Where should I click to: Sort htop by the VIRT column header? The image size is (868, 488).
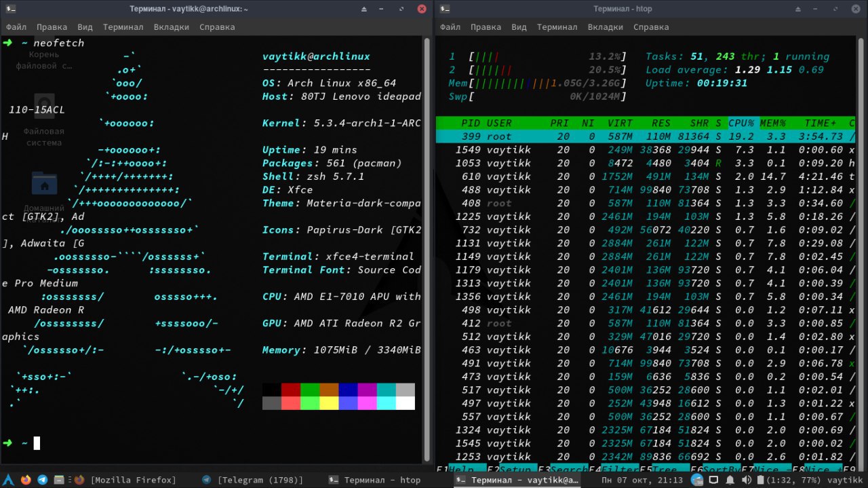620,123
